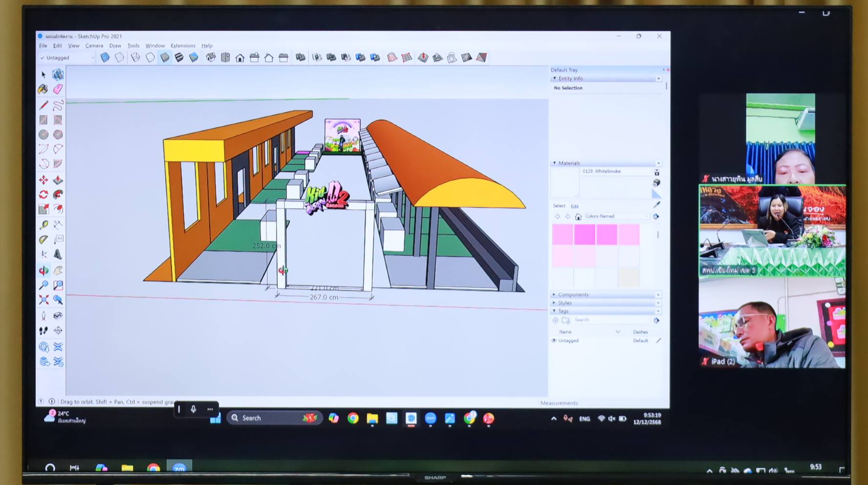
Task: Click the Orbit camera tool
Action: (x=43, y=270)
